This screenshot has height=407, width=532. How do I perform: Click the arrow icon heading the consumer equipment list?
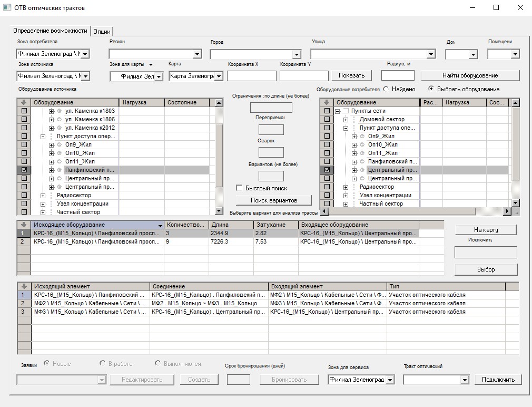pyautogui.click(x=327, y=102)
